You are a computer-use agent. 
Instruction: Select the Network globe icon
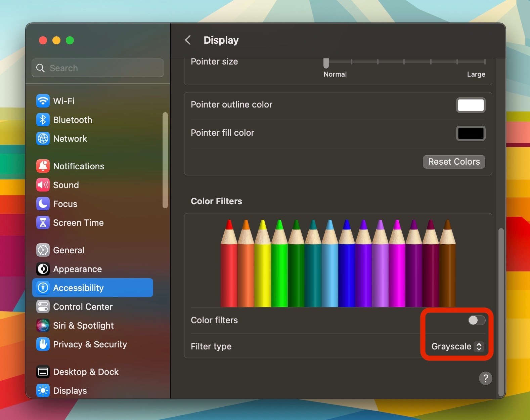(43, 138)
